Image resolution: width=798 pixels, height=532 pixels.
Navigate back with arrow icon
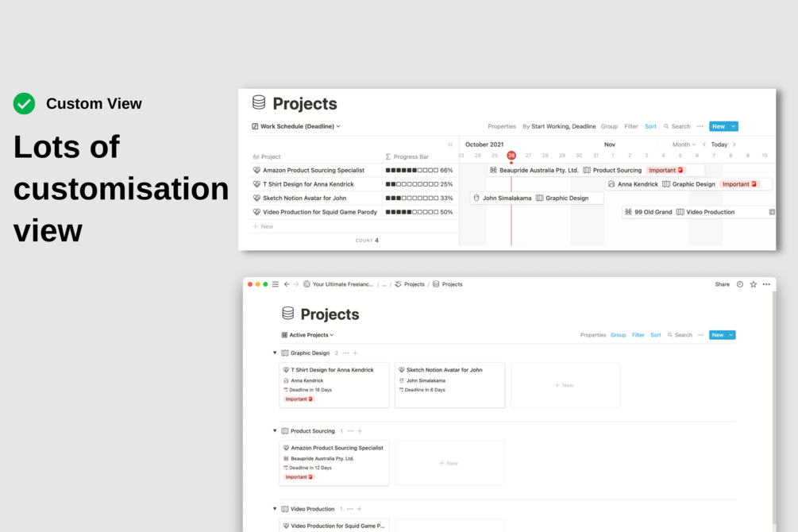[x=287, y=284]
